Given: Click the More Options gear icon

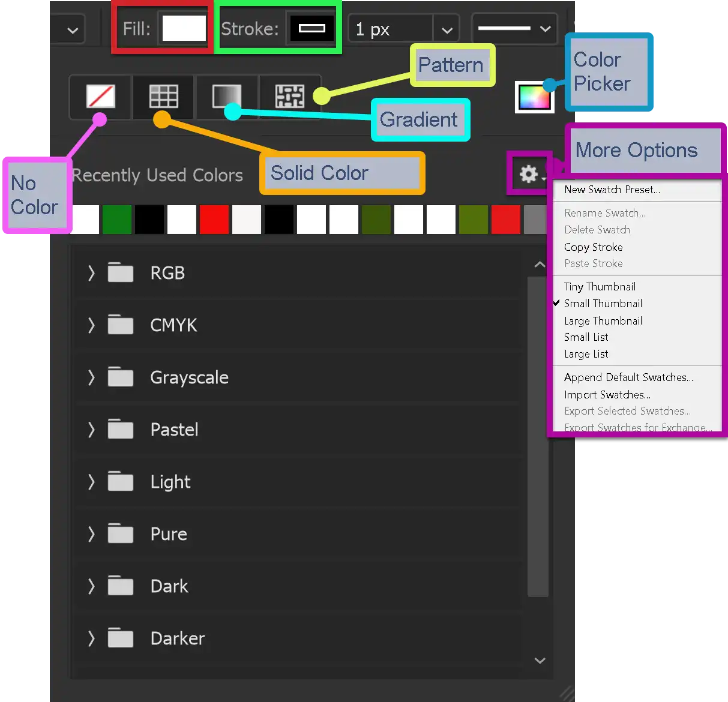Looking at the screenshot, I should [528, 175].
